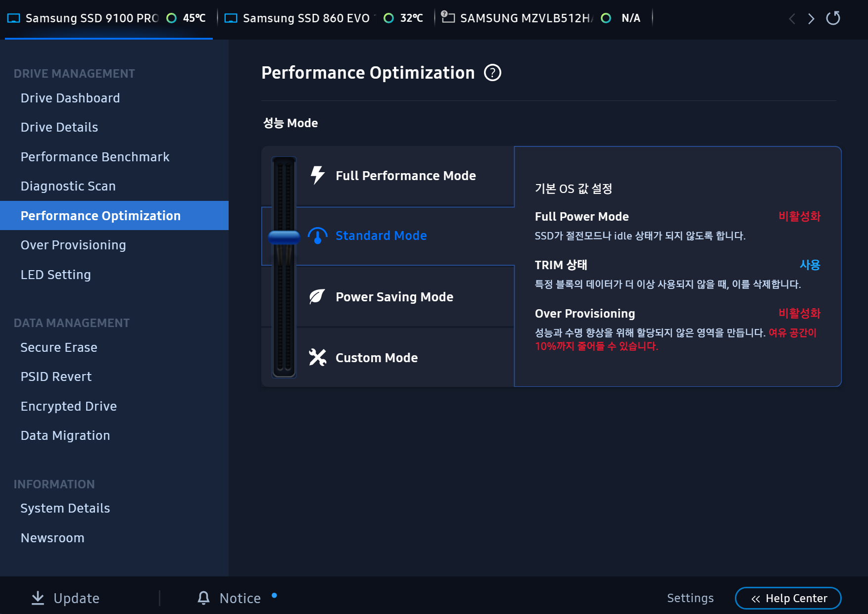Image resolution: width=868 pixels, height=614 pixels.
Task: Click the N/A temperature reading
Action: (x=630, y=18)
